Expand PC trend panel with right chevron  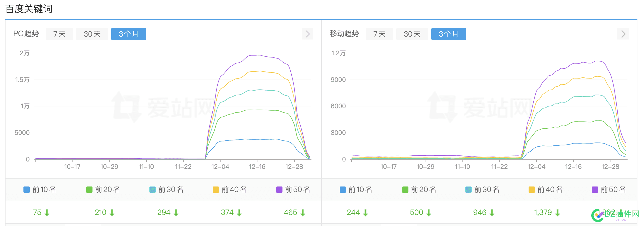click(x=308, y=34)
